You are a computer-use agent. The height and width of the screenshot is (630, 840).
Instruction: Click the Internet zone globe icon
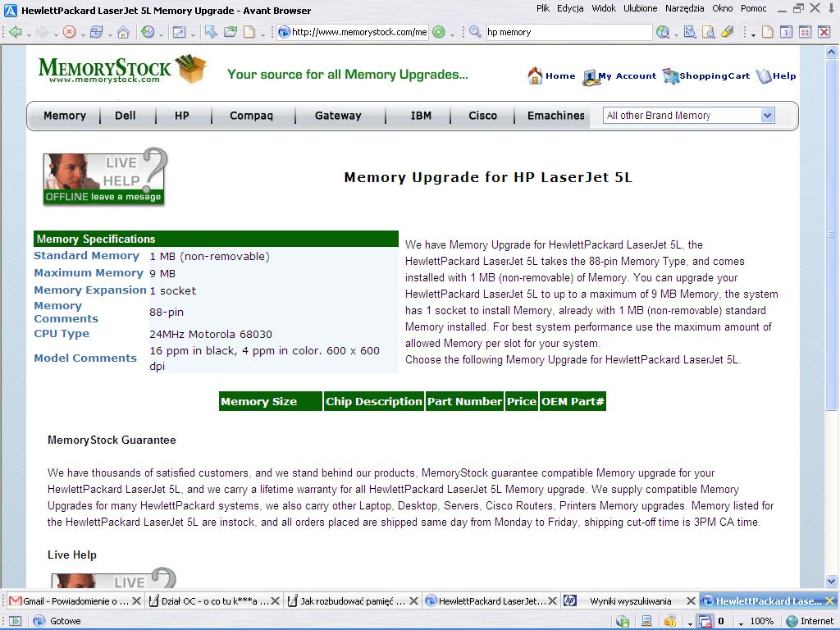(x=792, y=622)
